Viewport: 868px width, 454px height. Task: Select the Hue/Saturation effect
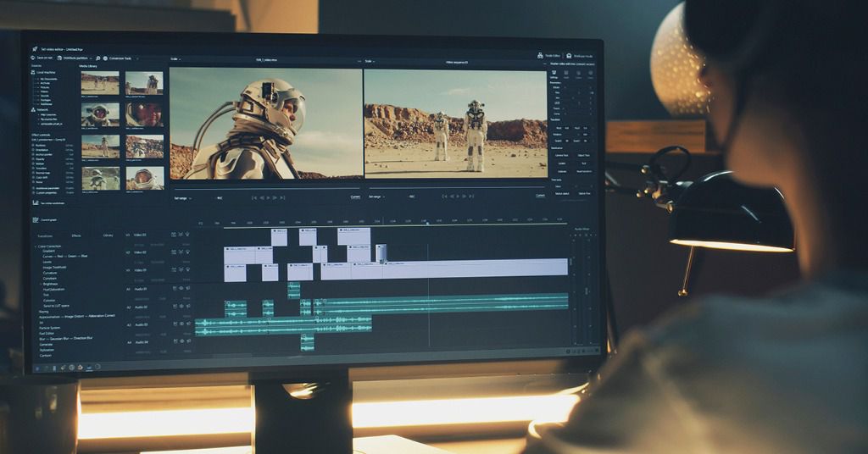53,289
